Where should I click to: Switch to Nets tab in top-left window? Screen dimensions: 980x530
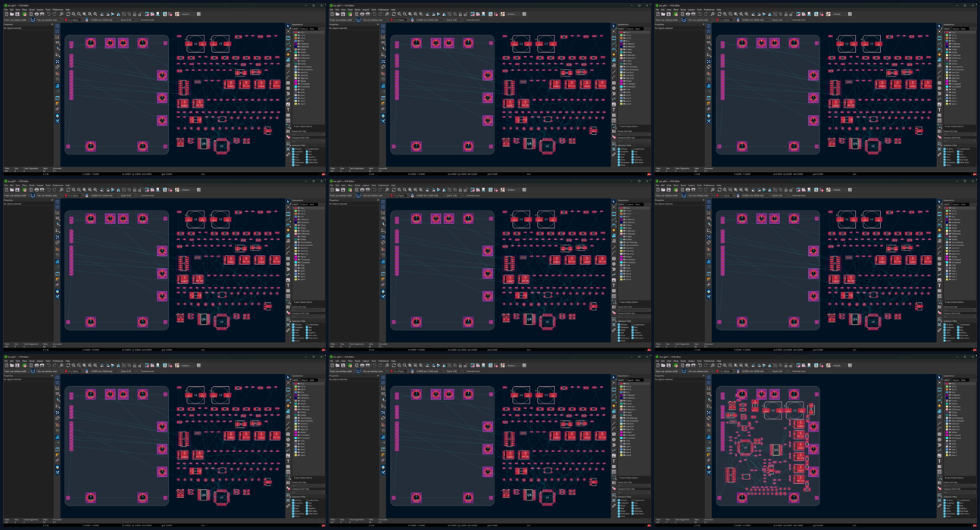pos(312,29)
